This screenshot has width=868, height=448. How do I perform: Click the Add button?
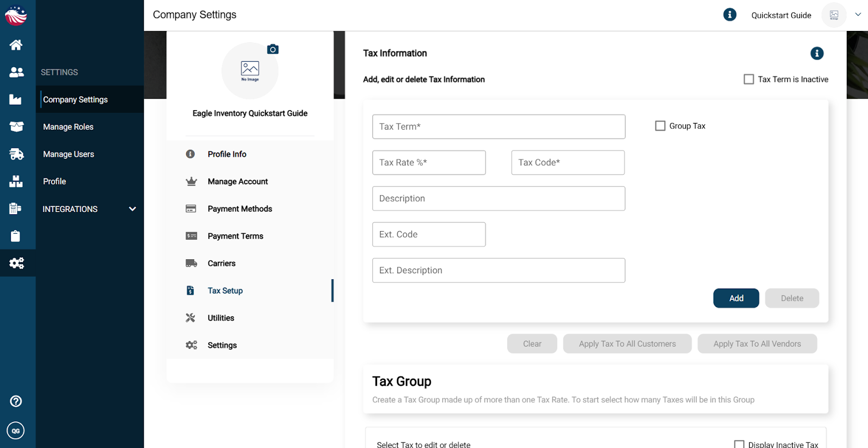(x=736, y=298)
